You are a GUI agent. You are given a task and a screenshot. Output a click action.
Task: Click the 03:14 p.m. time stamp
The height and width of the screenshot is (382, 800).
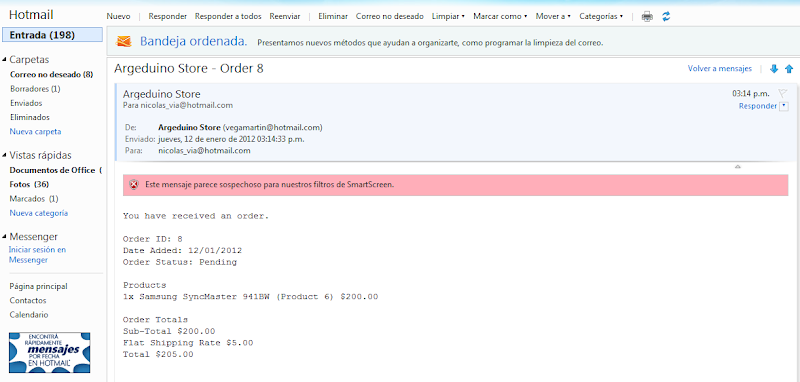(751, 93)
